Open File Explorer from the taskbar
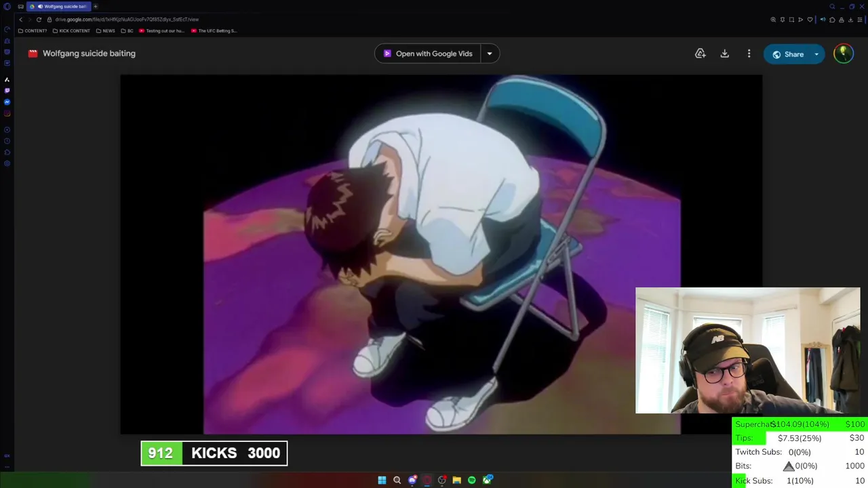 (456, 480)
